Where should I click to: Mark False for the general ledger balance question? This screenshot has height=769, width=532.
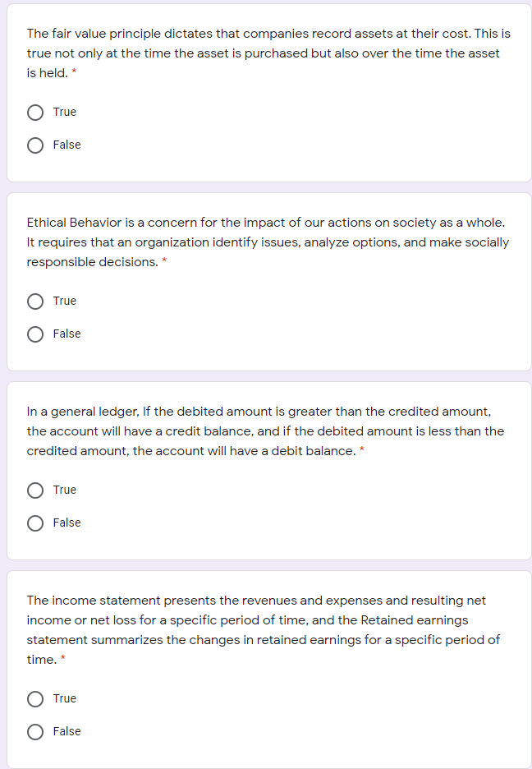tap(35, 523)
